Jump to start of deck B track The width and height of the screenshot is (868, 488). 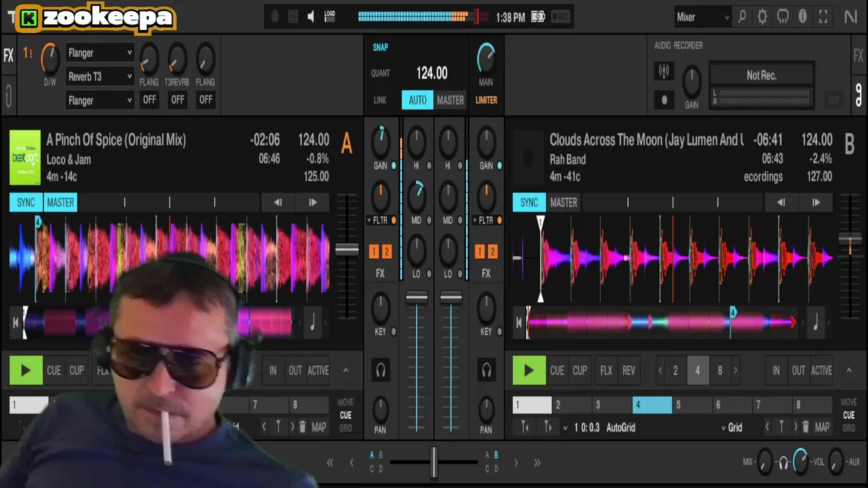pos(519,323)
